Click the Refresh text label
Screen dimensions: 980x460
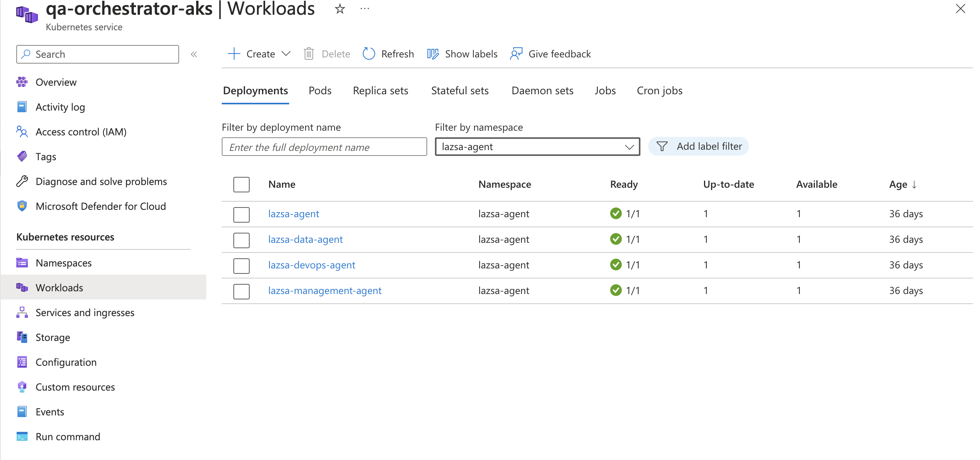397,54
